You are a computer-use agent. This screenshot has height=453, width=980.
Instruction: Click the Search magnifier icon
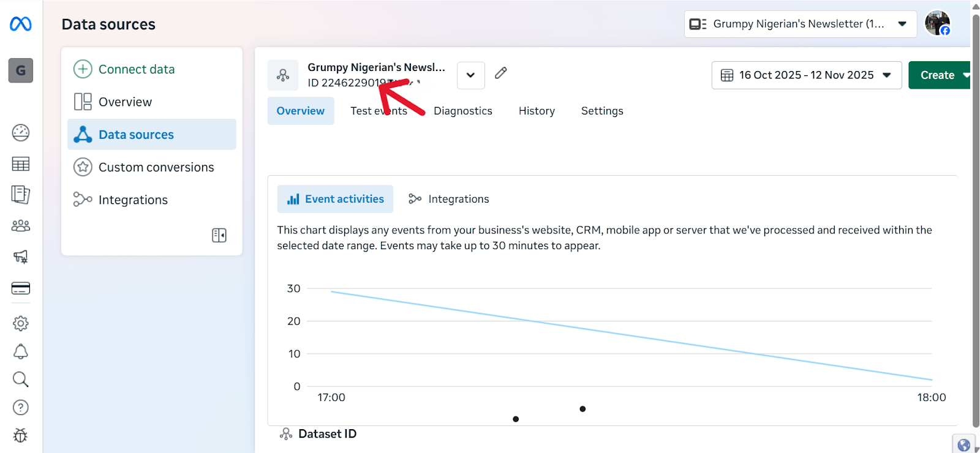click(21, 380)
